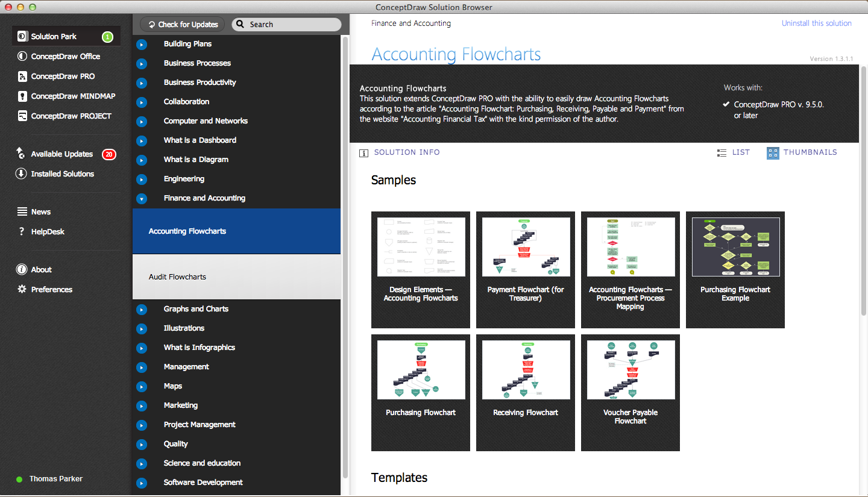Expand the Software Development category arrow

(142, 483)
